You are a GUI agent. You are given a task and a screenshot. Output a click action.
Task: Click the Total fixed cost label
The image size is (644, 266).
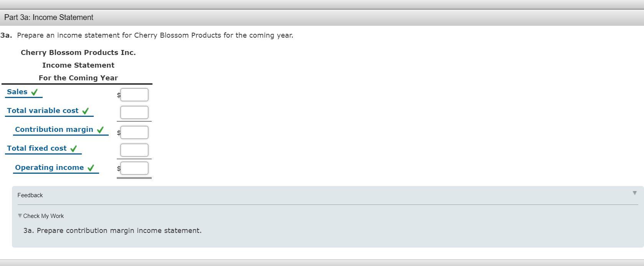(x=38, y=148)
